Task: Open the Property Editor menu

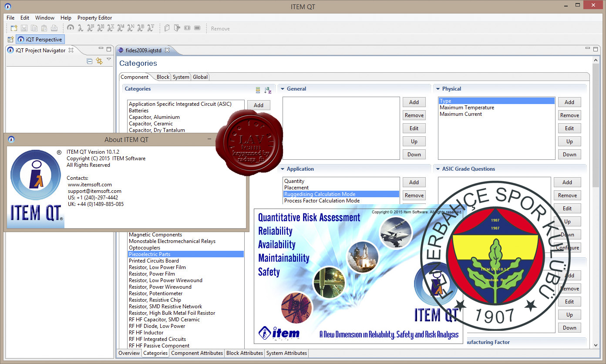Action: (94, 18)
